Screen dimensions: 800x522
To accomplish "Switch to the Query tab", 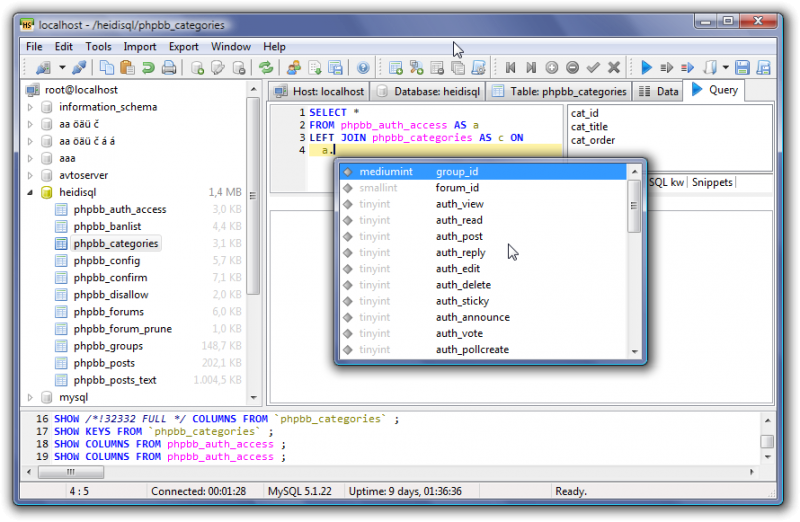I will [715, 90].
